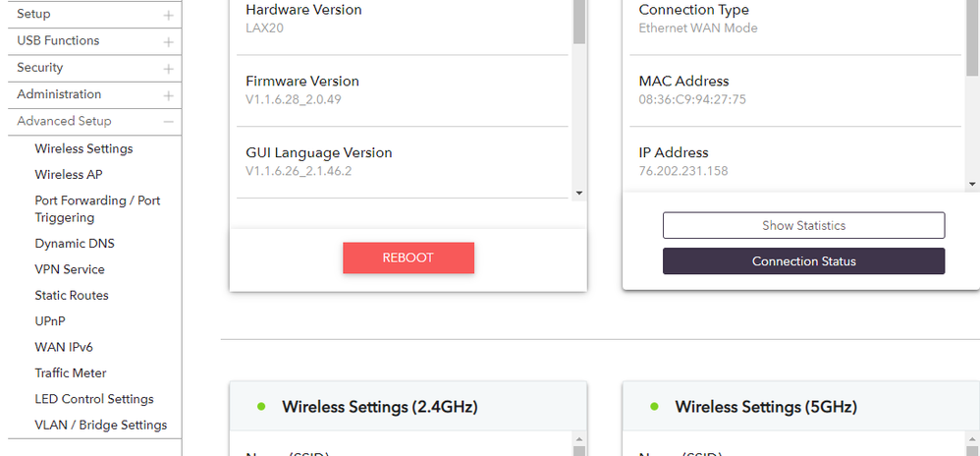The width and height of the screenshot is (980, 456).
Task: Expand the Setup menu plus icon
Action: [169, 15]
